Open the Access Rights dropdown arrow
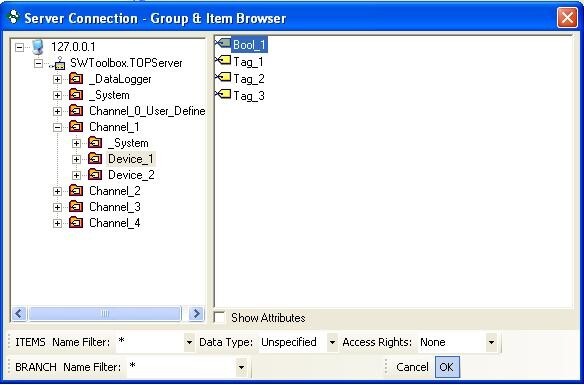 (491, 342)
